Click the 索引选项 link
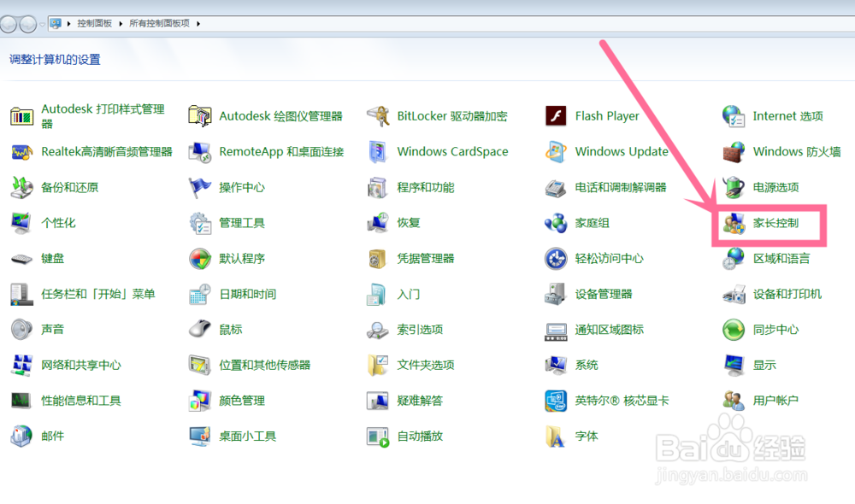 click(x=420, y=330)
